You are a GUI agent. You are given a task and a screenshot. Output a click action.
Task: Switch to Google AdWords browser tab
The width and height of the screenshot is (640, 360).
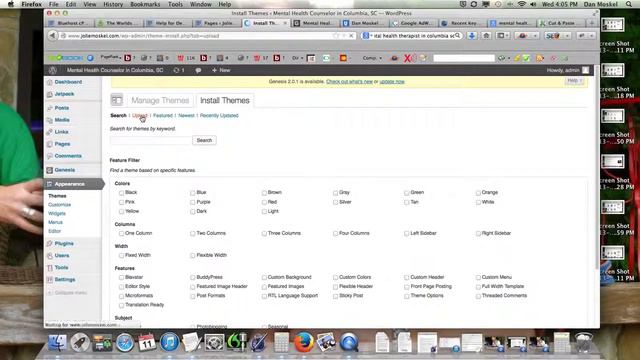tap(414, 23)
